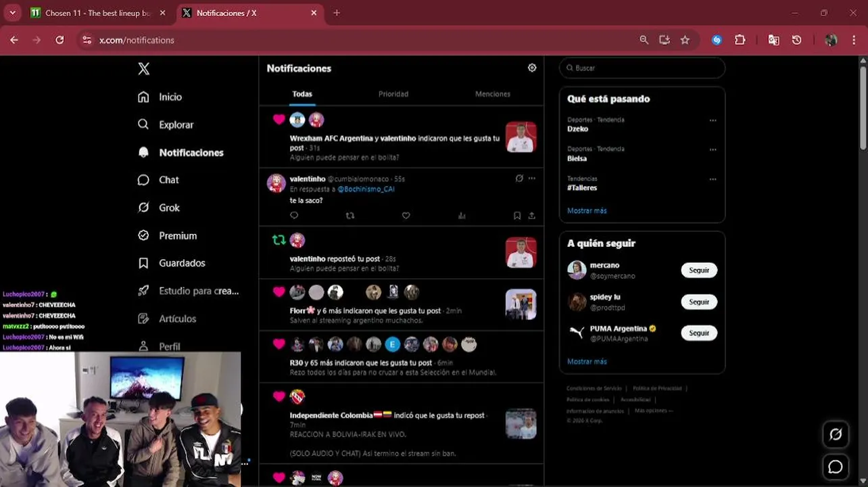Close the Notificaciones / X tab
Viewport: 868px width, 487px height.
coord(314,13)
